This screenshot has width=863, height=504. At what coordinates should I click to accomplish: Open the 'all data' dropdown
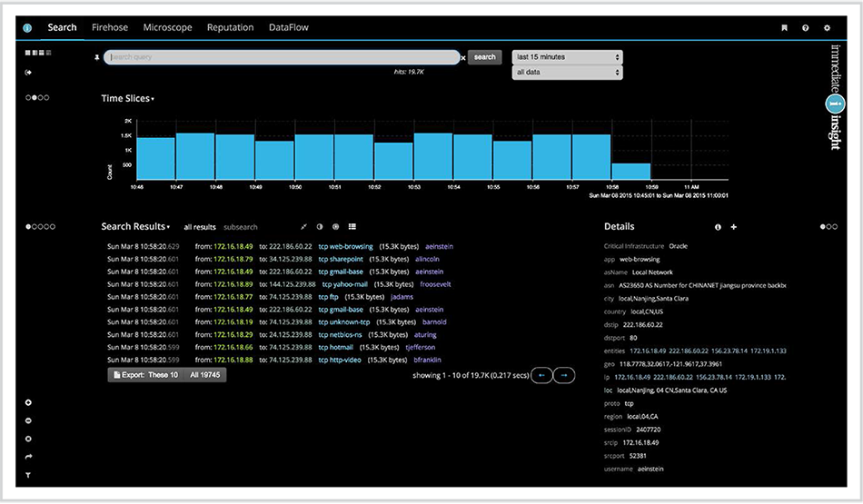point(568,72)
